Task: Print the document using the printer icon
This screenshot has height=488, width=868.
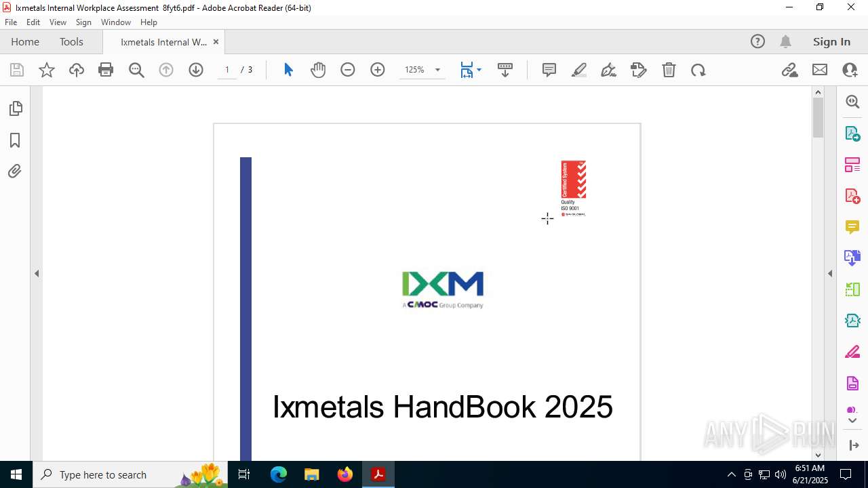Action: pos(106,70)
